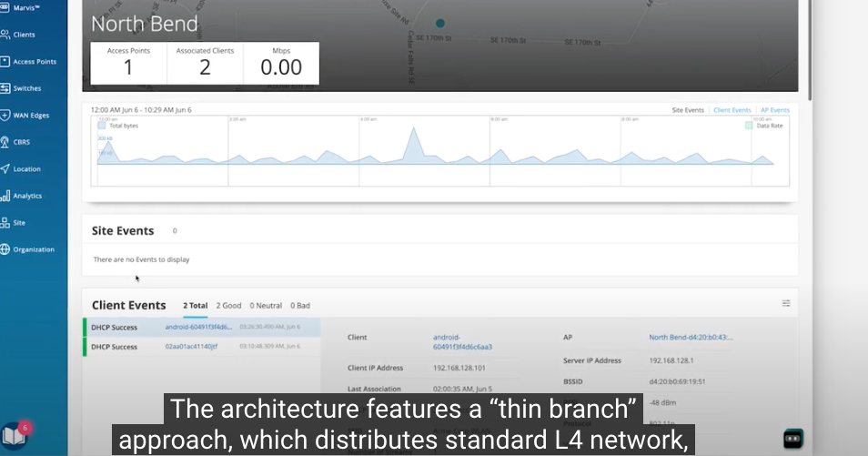The height and width of the screenshot is (456, 868).
Task: Toggle the Data Rate legend checkbox
Action: (749, 126)
